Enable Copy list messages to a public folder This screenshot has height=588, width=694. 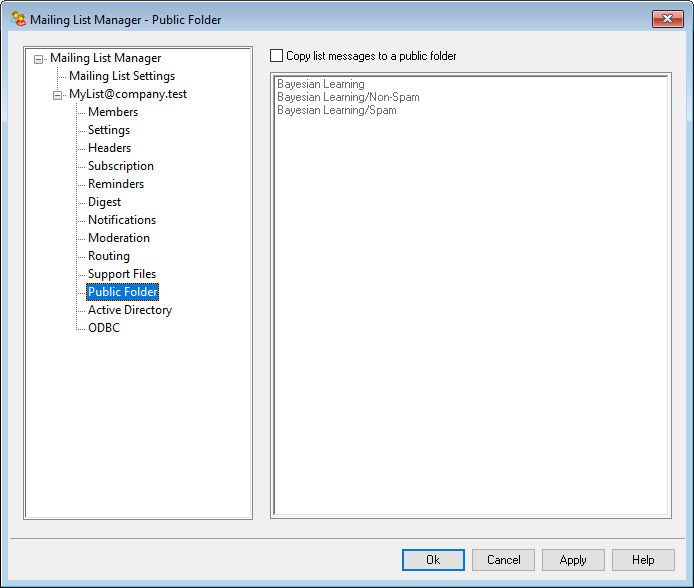coord(277,56)
